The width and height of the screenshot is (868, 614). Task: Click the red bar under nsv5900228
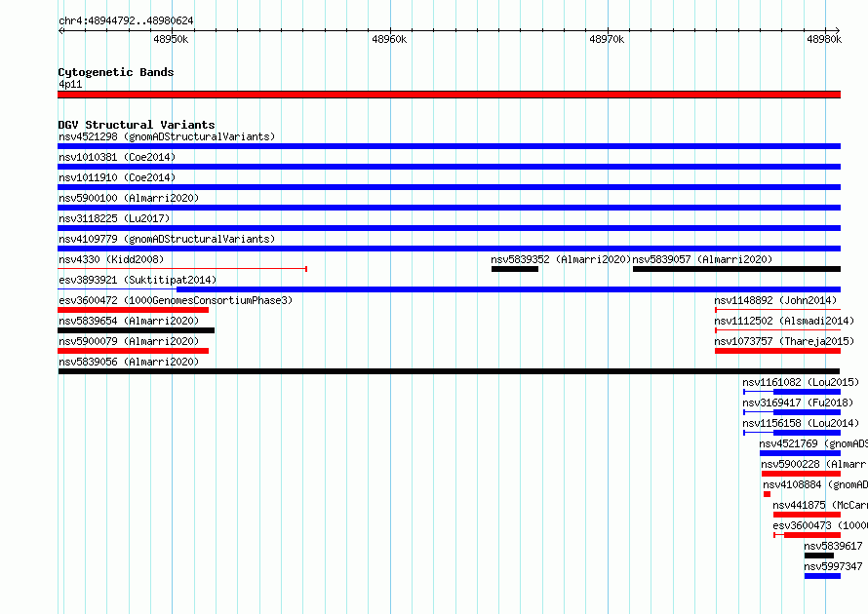pyautogui.click(x=801, y=474)
